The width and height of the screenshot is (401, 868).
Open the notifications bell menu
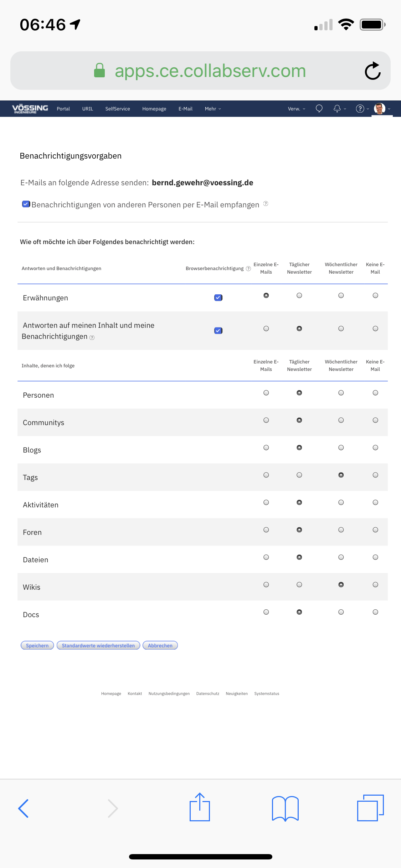pyautogui.click(x=337, y=109)
